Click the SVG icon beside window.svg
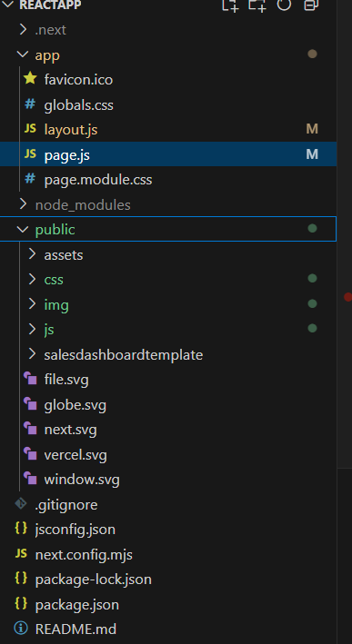The image size is (352, 644). tap(30, 479)
